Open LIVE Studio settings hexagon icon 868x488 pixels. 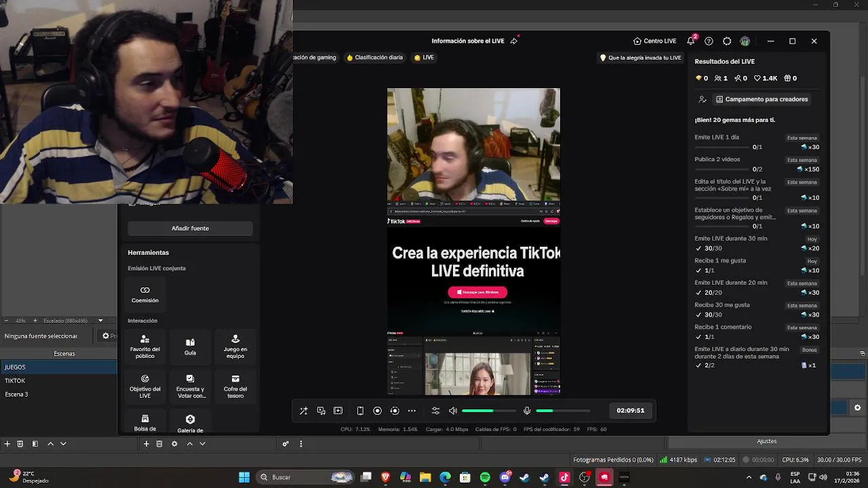(x=727, y=41)
